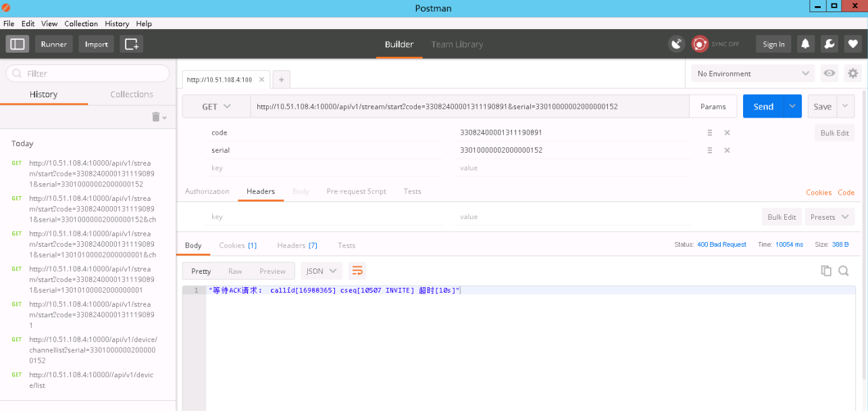Open the JSON format dropdown

[x=322, y=271]
